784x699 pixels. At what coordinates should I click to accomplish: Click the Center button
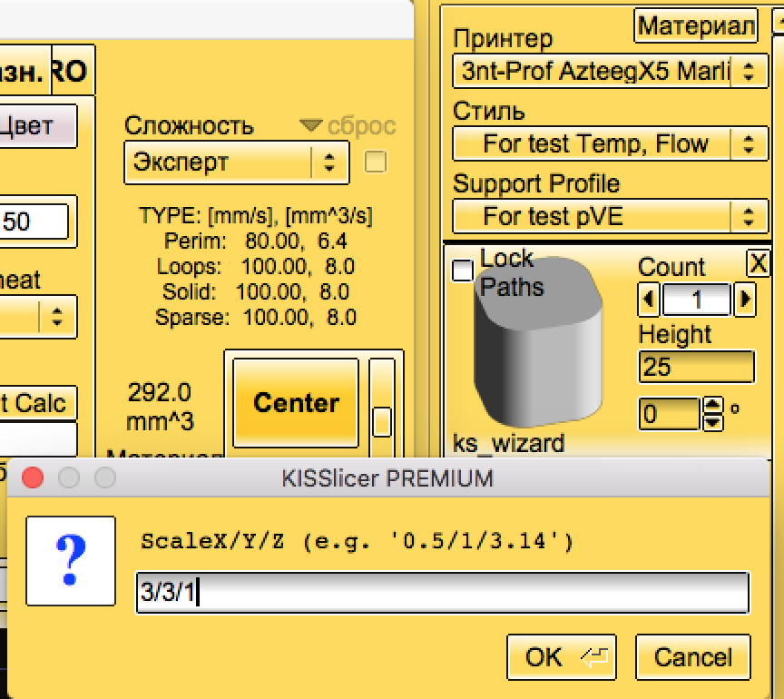point(296,403)
